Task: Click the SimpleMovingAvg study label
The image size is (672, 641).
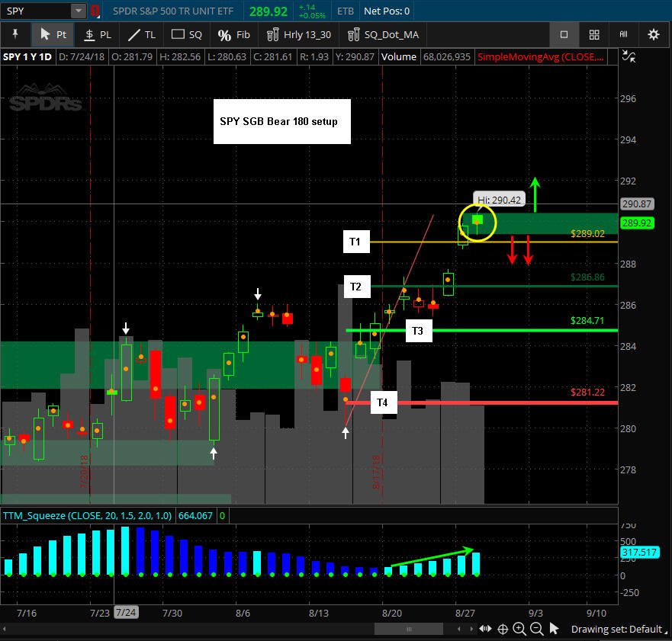Action: (x=541, y=57)
